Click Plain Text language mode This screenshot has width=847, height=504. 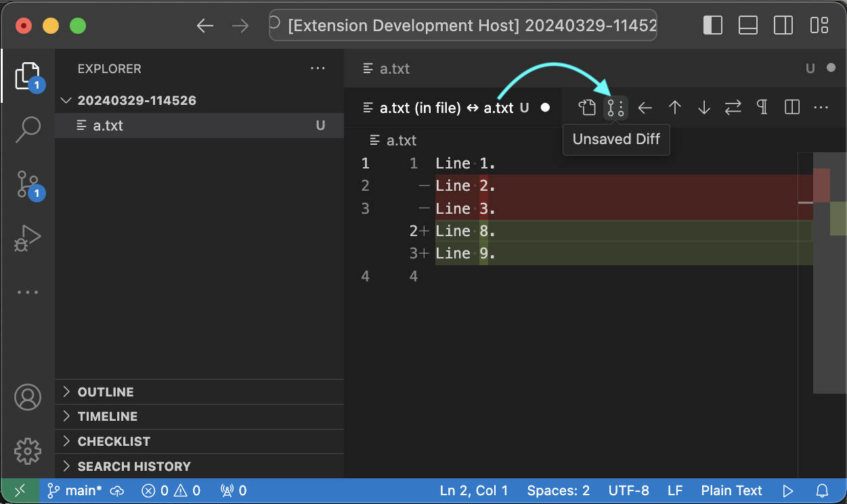click(731, 491)
